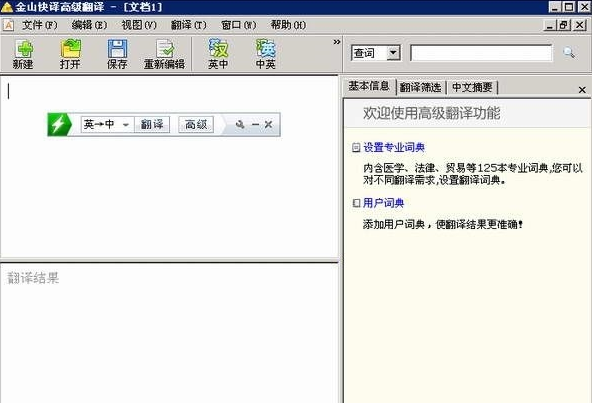592x403 pixels.
Task: Close the right info panel
Action: click(582, 90)
